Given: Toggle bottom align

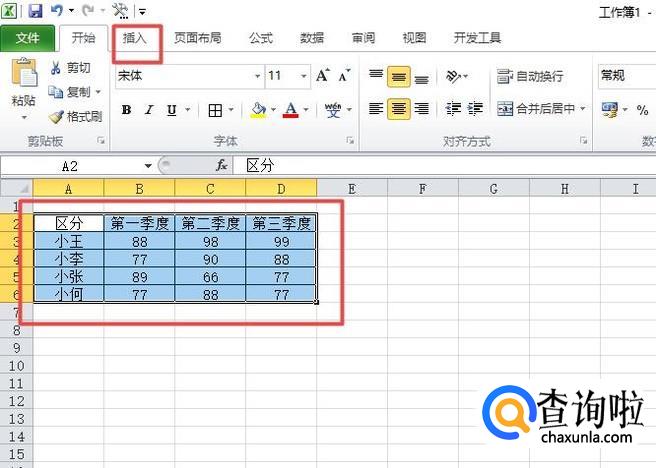Looking at the screenshot, I should click(421, 77).
